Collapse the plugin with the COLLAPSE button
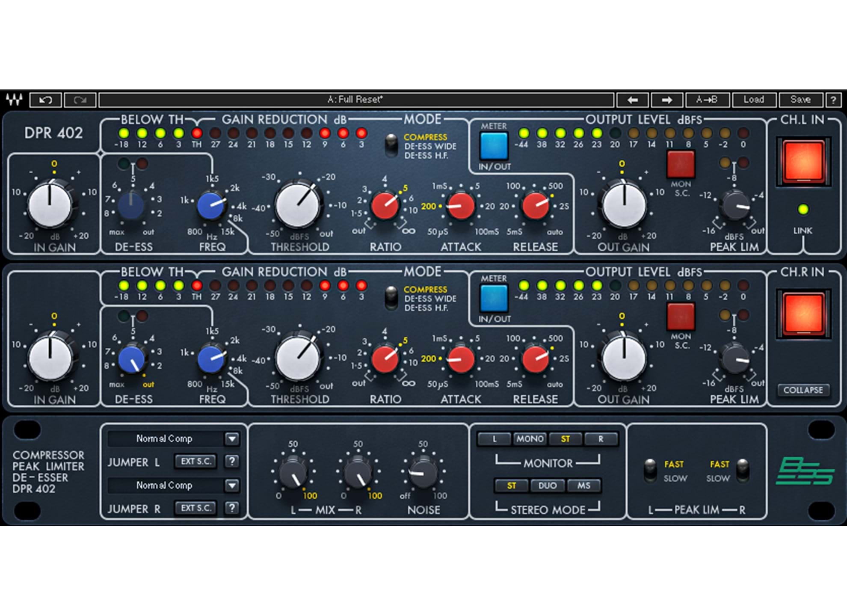Viewport: 847px width, 616px height. 804,389
